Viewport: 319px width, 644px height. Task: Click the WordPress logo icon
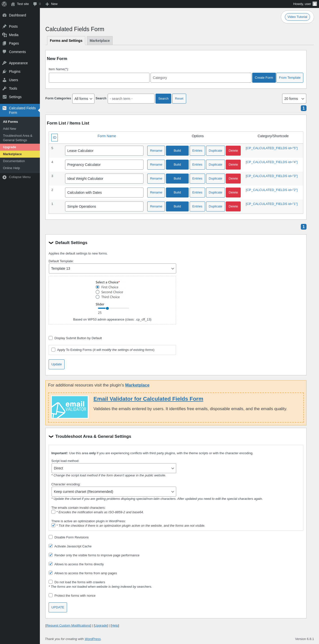coord(4,4)
